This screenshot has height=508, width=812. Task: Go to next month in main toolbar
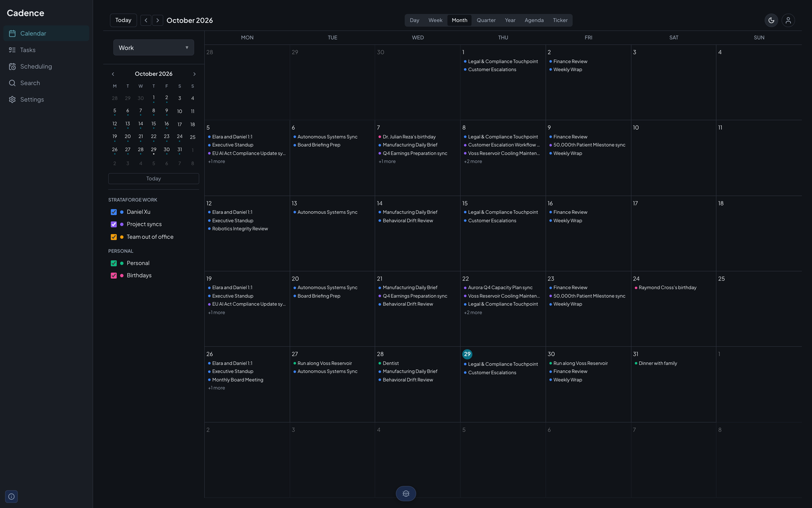click(158, 20)
